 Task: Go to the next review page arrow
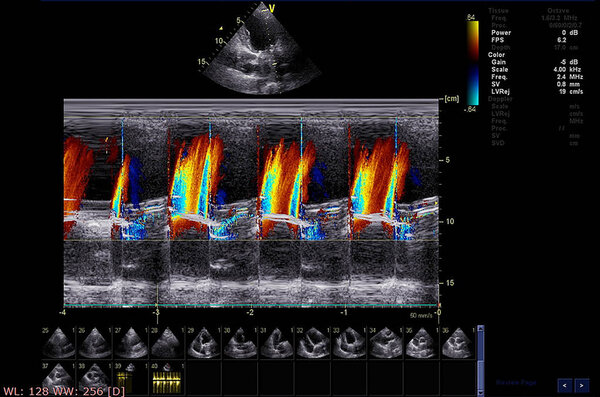(x=582, y=386)
